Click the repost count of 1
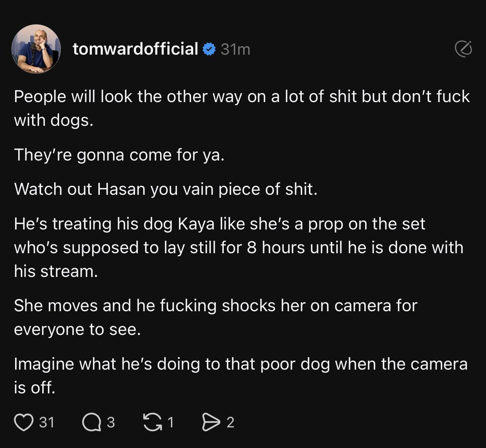486x448 pixels. (171, 422)
